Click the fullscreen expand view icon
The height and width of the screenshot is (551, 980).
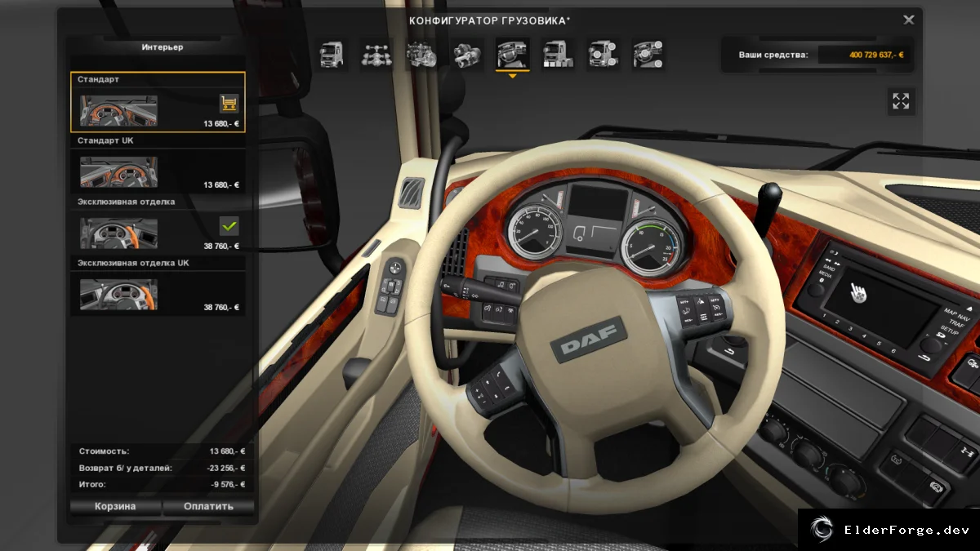[901, 101]
